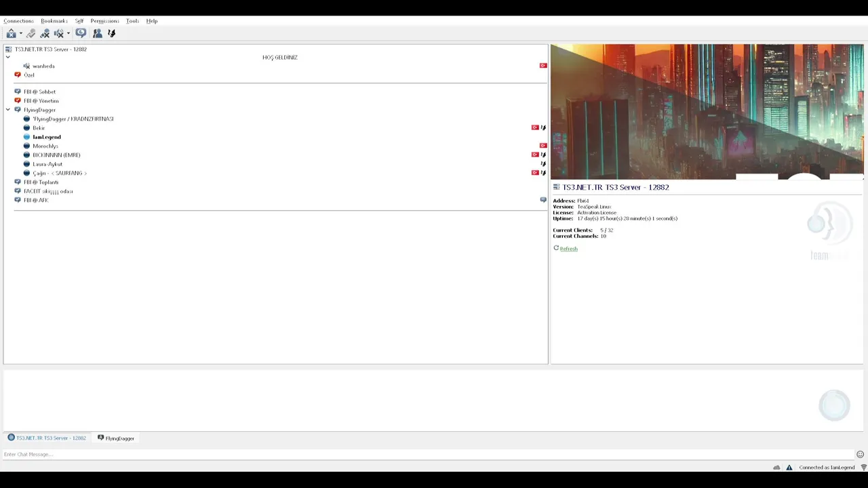Screen dimensions: 868x488
Task: Click the status orb beside Bekir
Action: 27,128
